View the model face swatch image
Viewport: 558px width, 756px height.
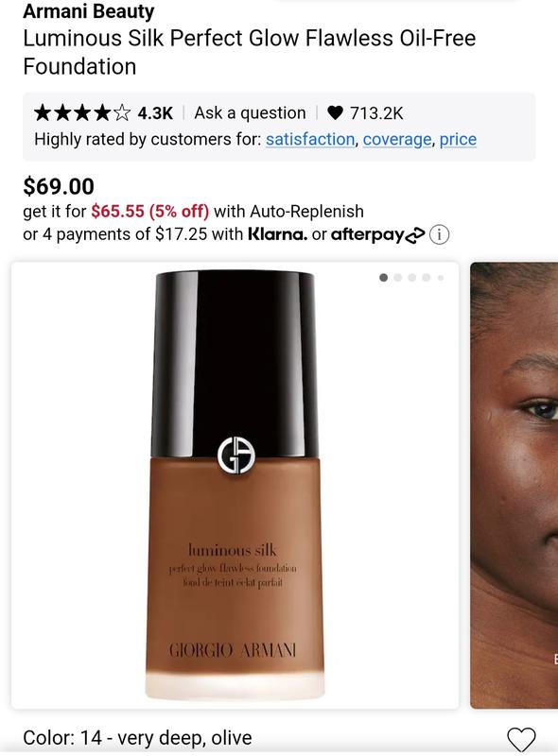514,485
